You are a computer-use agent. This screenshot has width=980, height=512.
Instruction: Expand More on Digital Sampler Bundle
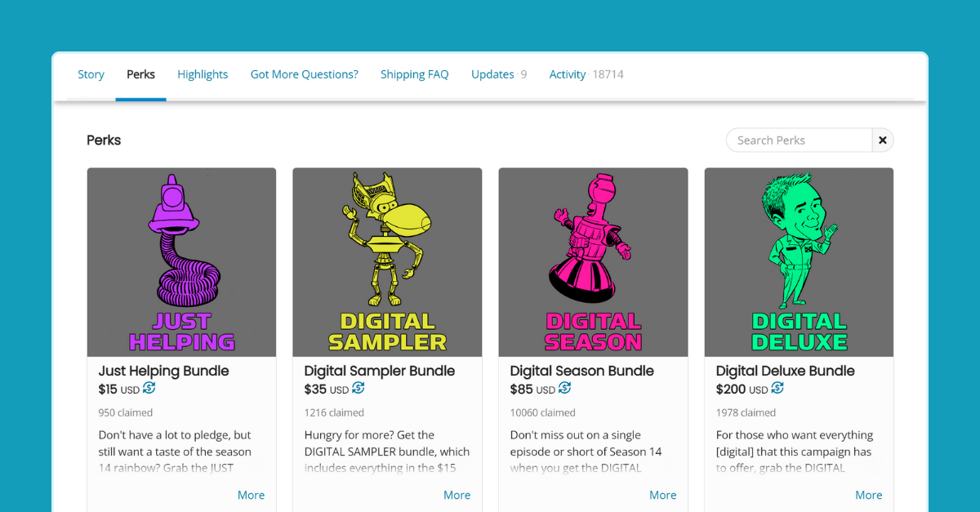click(x=457, y=495)
